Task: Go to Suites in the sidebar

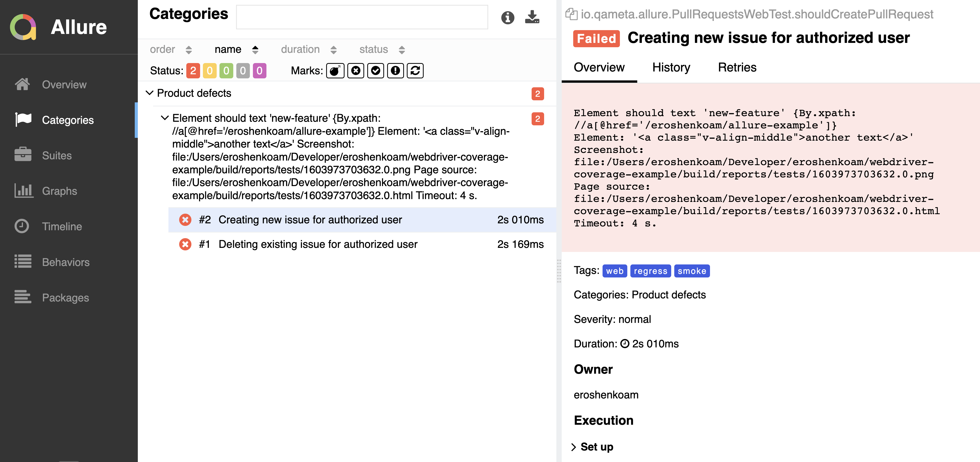Action: [57, 155]
